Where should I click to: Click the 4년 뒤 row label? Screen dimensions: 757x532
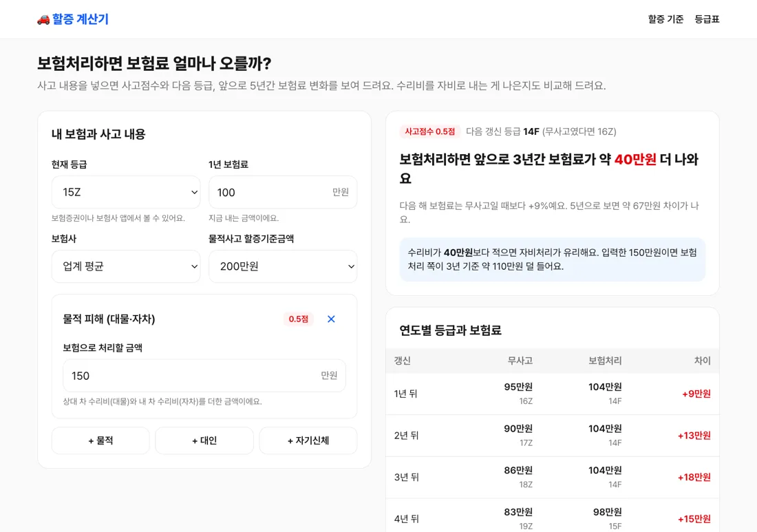[406, 519]
